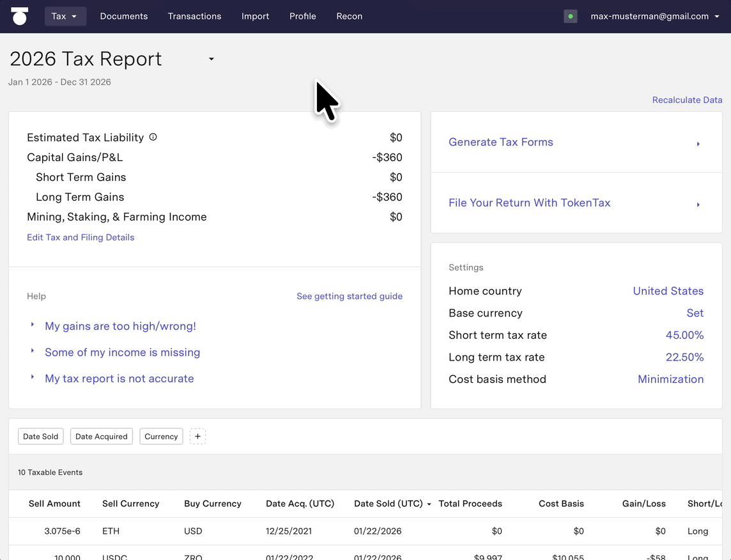
Task: Click '10 Taxable Events' text
Action: 50,472
